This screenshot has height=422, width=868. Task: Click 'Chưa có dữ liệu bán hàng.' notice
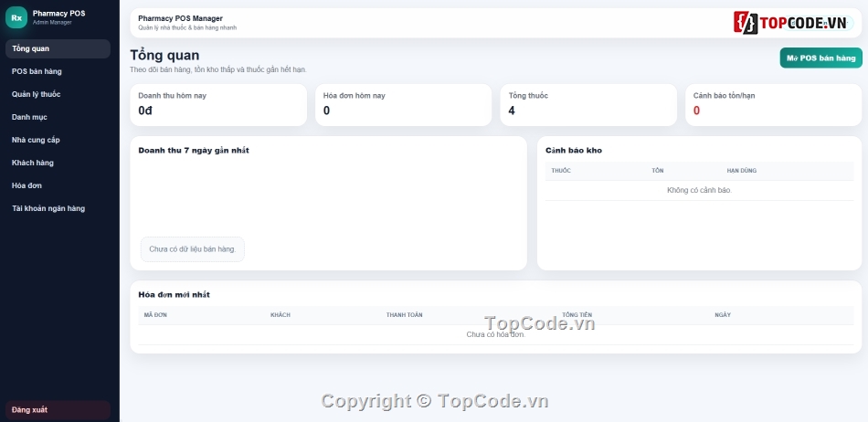193,249
